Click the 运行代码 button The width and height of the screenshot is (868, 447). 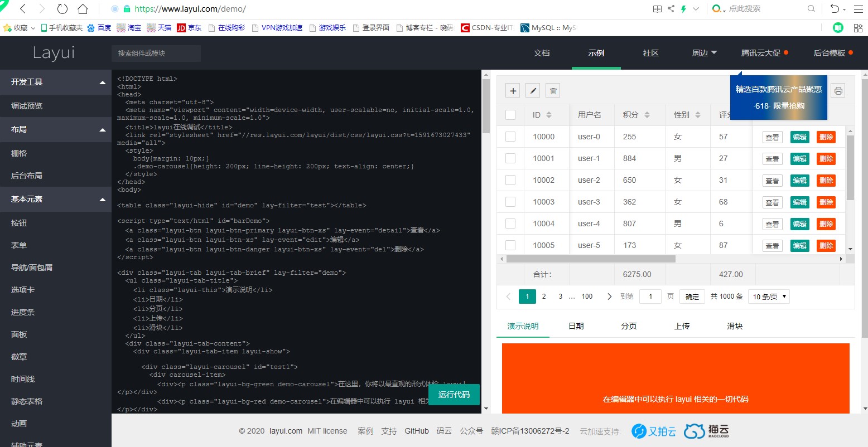(454, 395)
